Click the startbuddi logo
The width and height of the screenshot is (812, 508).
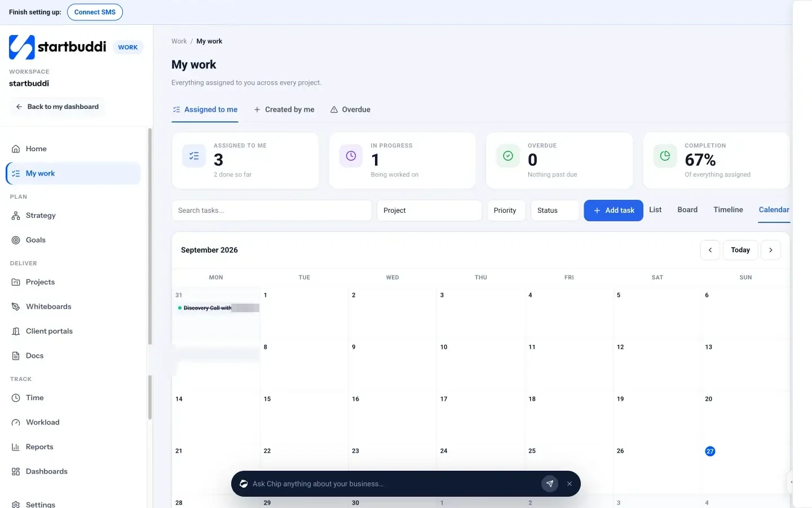click(x=58, y=47)
